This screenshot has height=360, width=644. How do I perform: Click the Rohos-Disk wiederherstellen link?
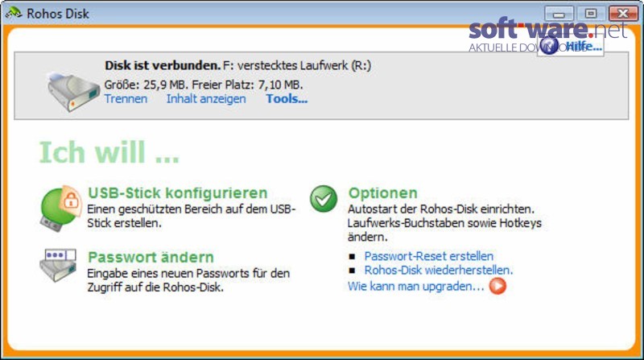439,270
